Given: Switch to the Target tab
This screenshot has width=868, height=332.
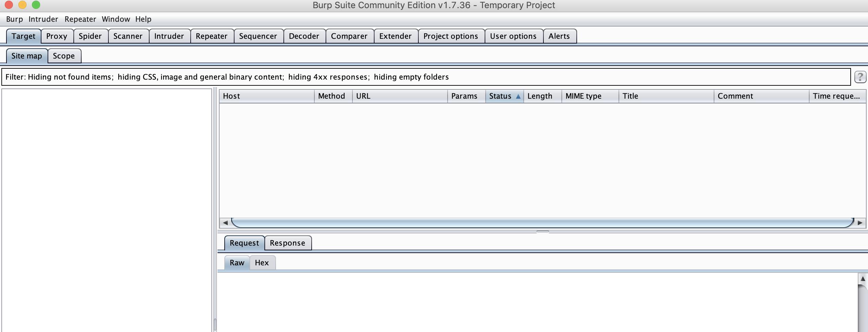Looking at the screenshot, I should [23, 36].
